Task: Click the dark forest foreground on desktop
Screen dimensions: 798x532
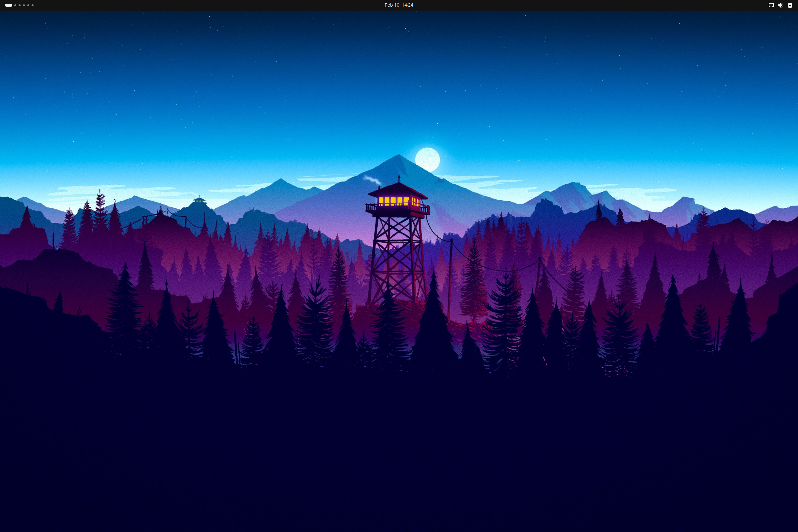Action: pyautogui.click(x=399, y=441)
